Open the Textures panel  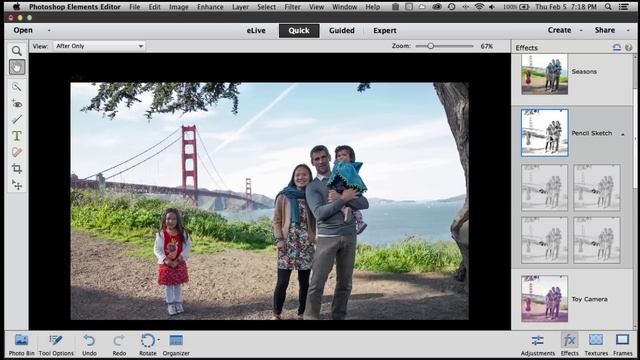coord(596,345)
